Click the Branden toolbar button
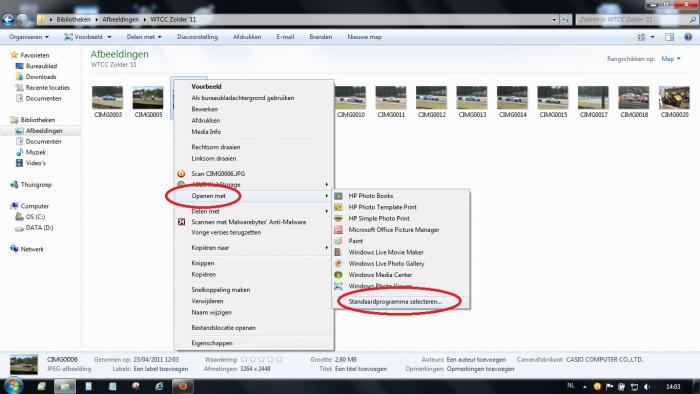700x394 pixels. (321, 37)
